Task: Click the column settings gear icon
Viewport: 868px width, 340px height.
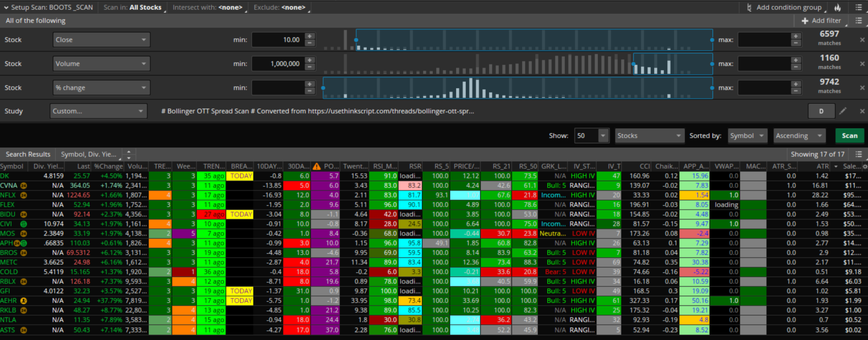Action: pyautogui.click(x=864, y=166)
